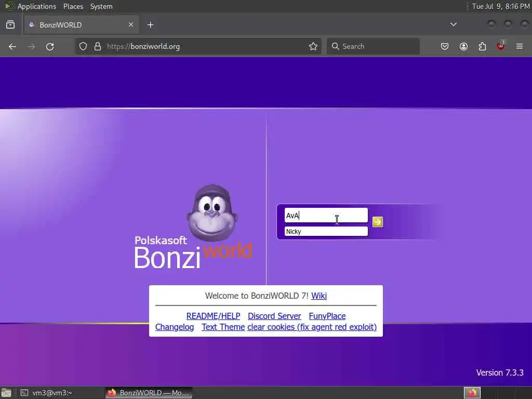This screenshot has height=399, width=532.
Task: Select BonziWORLD Firefox taskbar entry
Action: [x=149, y=393]
